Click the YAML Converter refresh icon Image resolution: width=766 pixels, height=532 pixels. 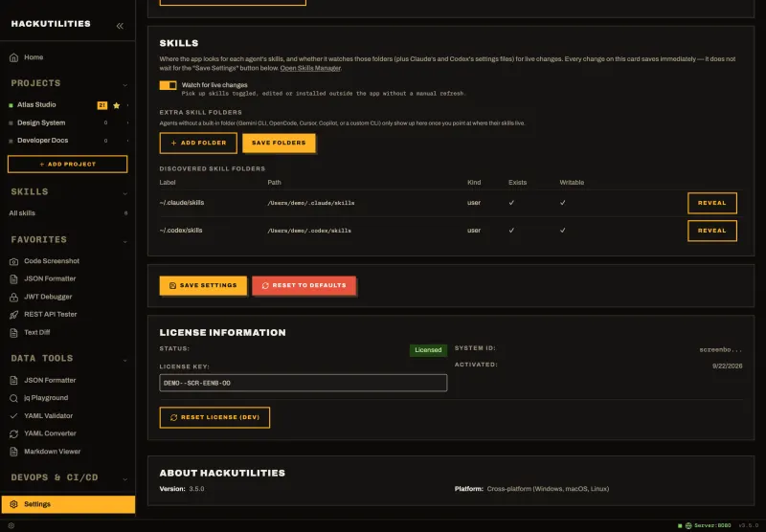[13, 433]
